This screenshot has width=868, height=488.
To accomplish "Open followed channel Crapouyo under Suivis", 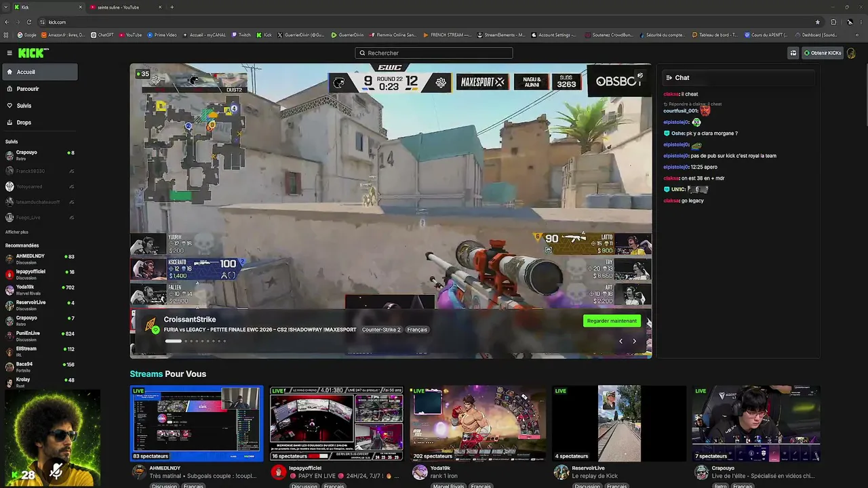I will point(39,155).
